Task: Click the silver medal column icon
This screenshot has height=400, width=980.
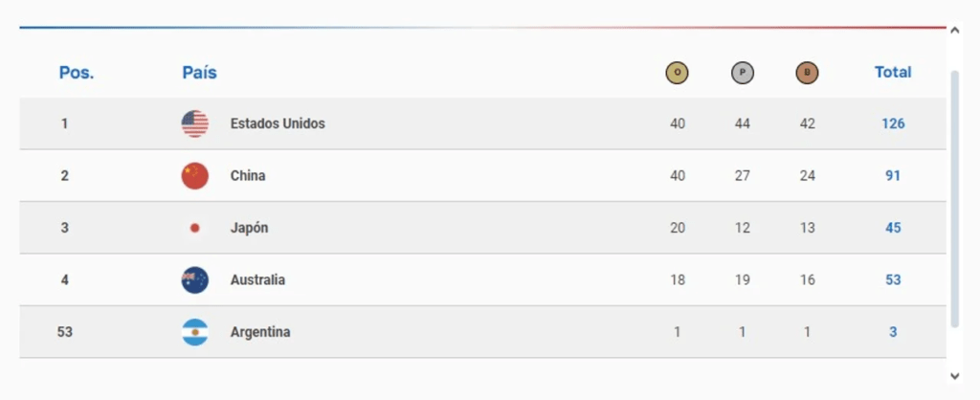Action: point(743,73)
